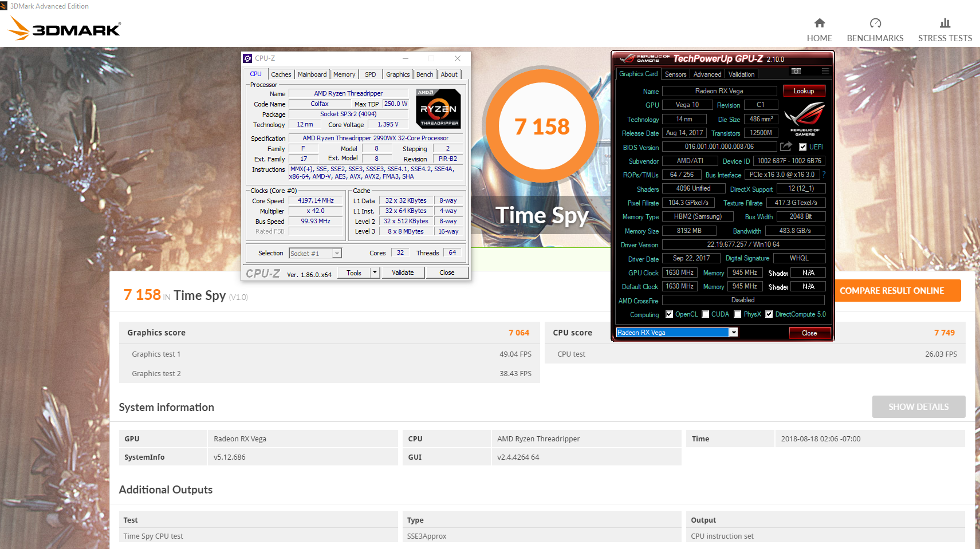Click the Ryzen Threadripper logo in CPU-Z
This screenshot has height=549, width=980.
pyautogui.click(x=438, y=108)
